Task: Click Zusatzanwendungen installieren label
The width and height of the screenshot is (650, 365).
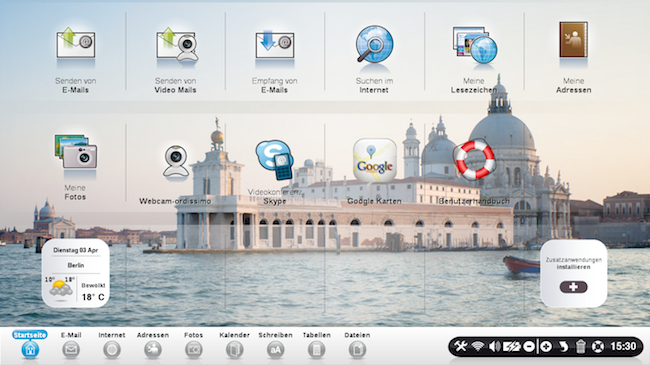Action: 573,263
